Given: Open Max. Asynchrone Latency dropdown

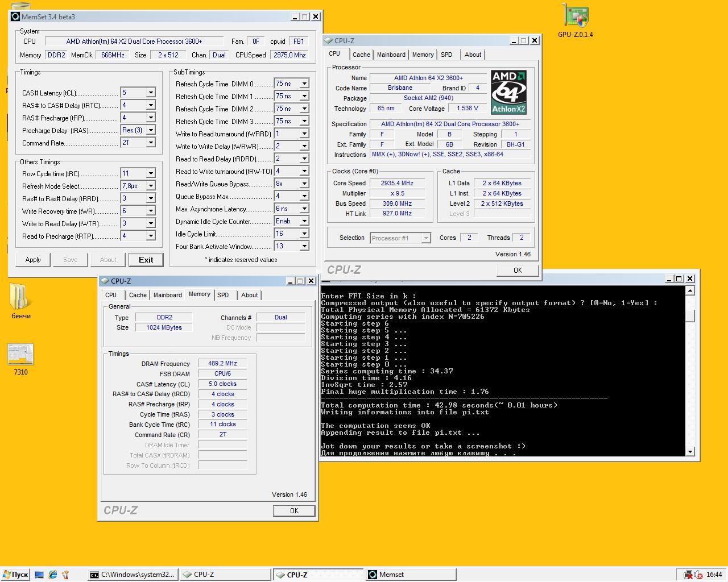Looking at the screenshot, I should [304, 209].
